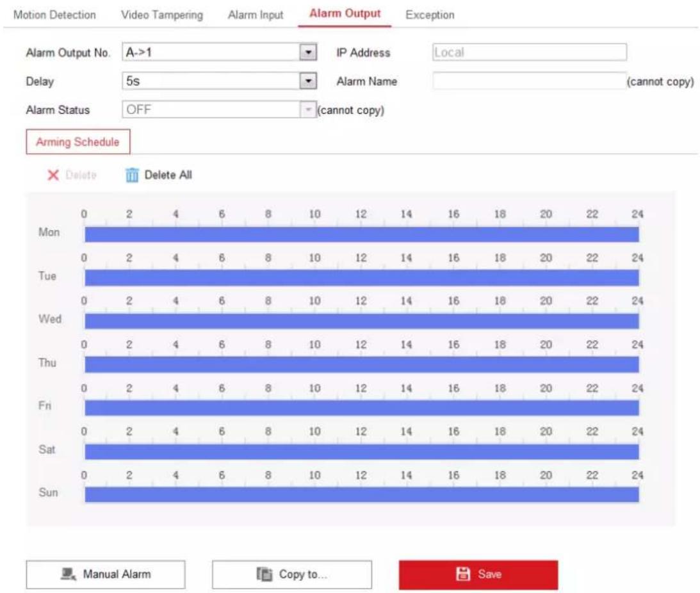Click the Delete label in schedule toolbar
This screenshot has height=593, width=700.
click(81, 175)
